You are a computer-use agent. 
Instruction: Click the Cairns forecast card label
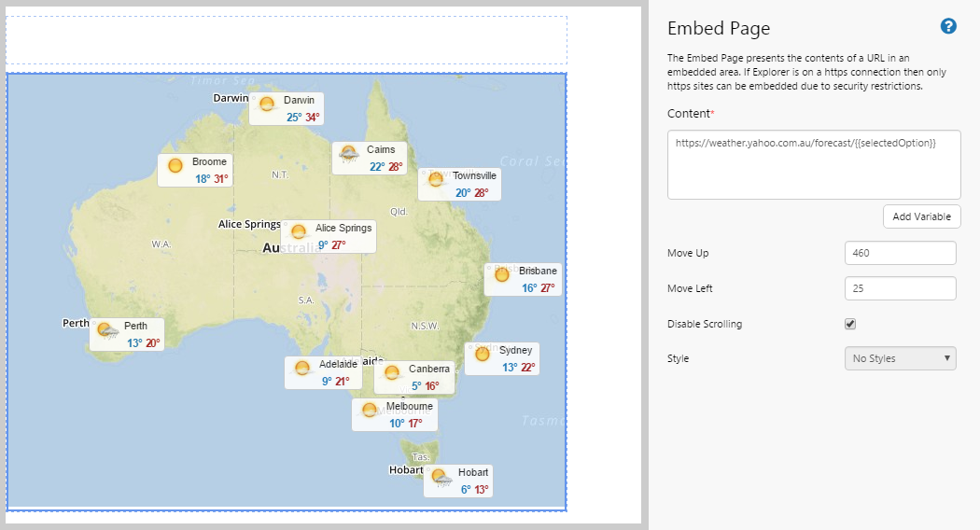point(381,149)
